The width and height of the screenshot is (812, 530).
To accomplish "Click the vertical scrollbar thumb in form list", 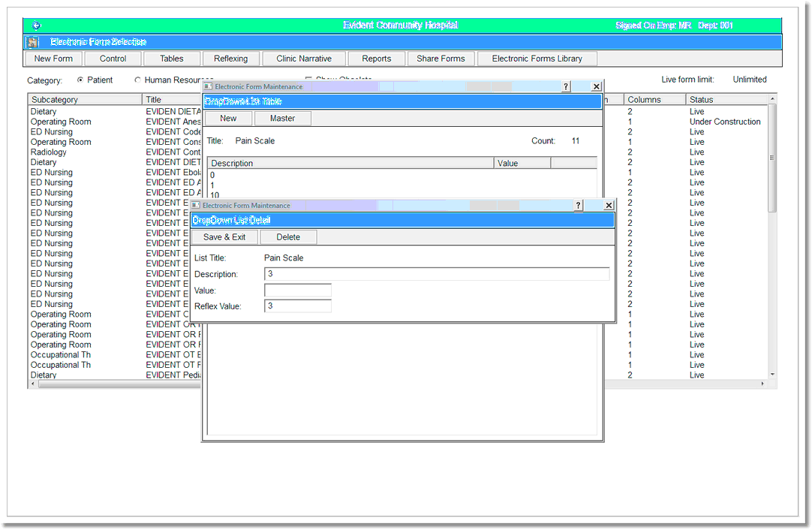I will pos(772,158).
